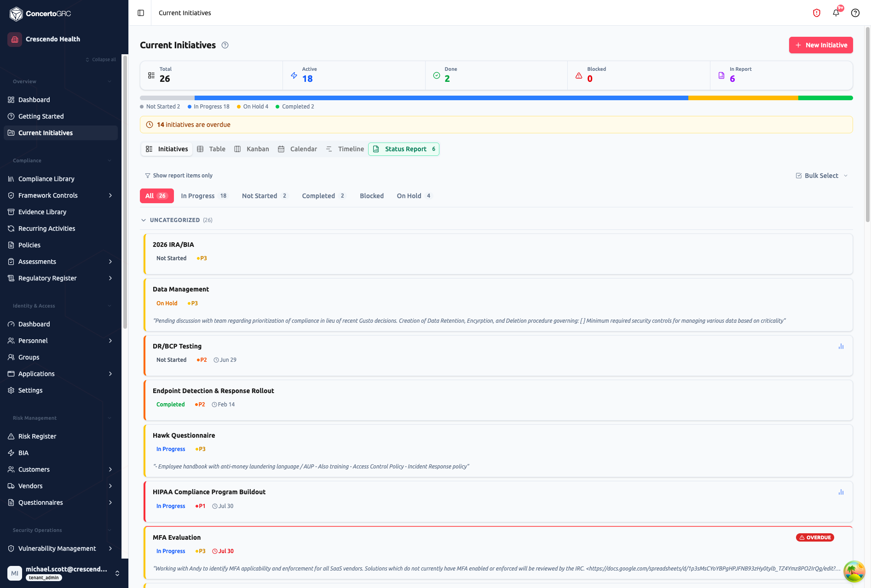Click info icon beside Current Initiatives heading
The width and height of the screenshot is (871, 588).
point(225,45)
